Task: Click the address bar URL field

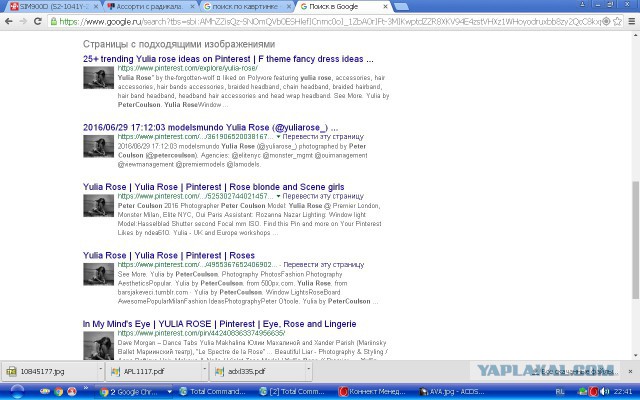Action: click(330, 22)
